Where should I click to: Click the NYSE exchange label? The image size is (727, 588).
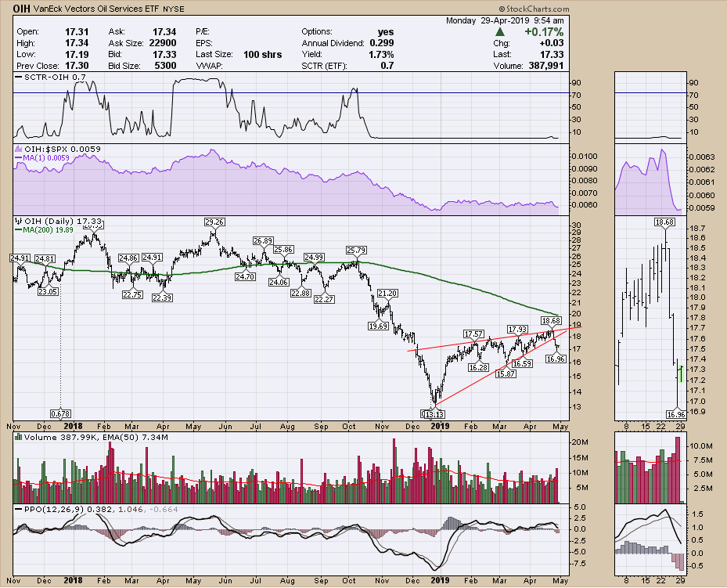pyautogui.click(x=174, y=9)
